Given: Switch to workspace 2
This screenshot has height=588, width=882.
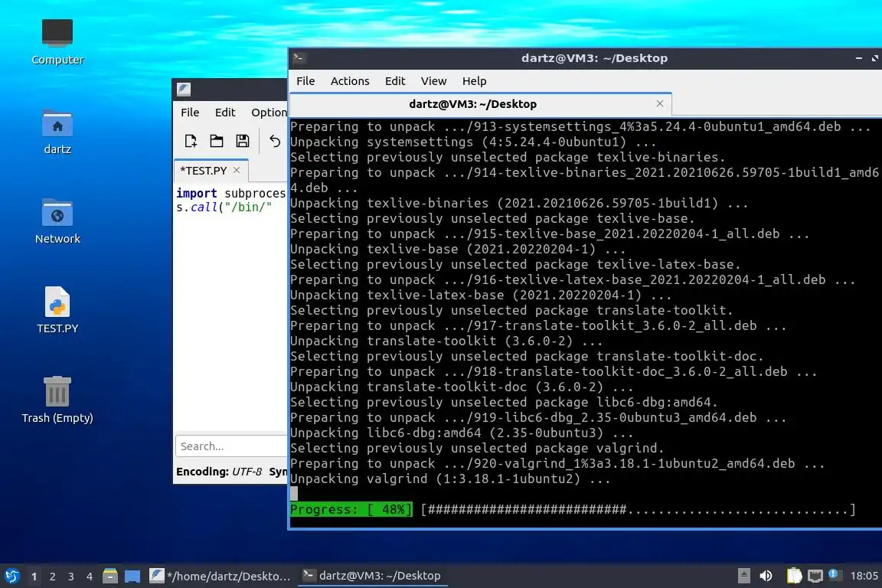Looking at the screenshot, I should coord(53,577).
